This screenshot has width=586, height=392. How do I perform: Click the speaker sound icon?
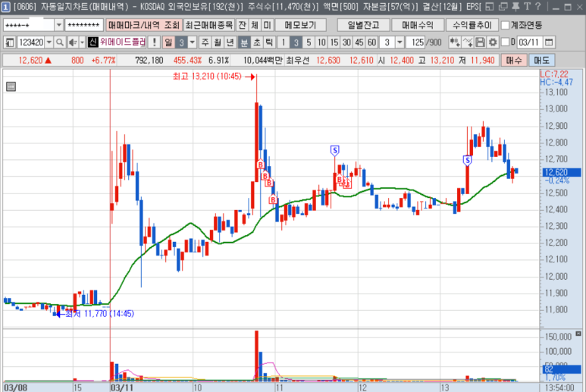73,42
